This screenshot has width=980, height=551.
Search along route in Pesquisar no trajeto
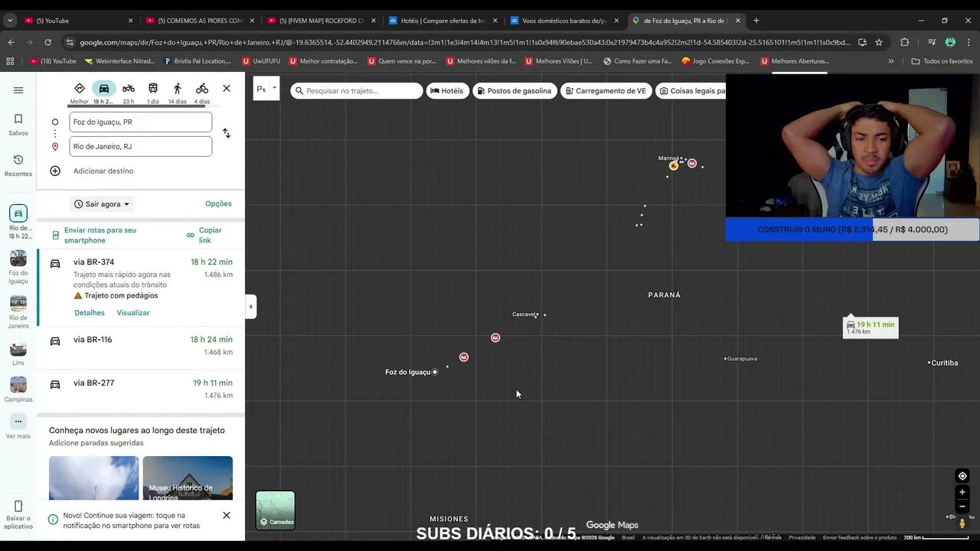tap(357, 90)
